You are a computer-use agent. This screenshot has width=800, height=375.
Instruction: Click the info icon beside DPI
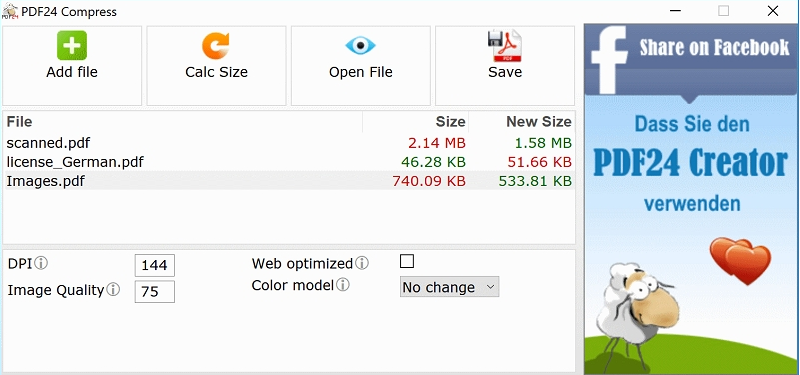tap(41, 263)
